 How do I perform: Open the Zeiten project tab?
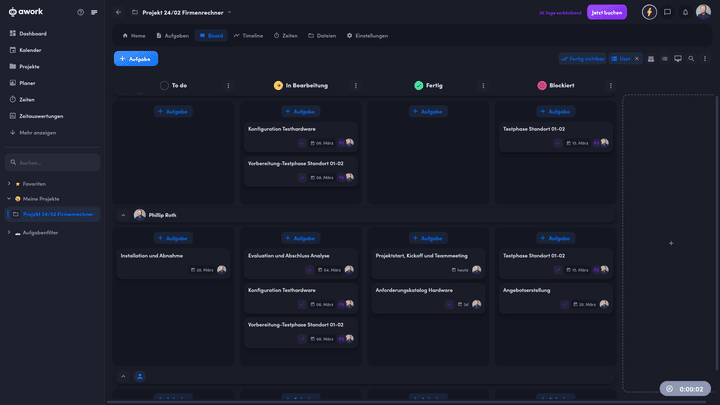coord(286,36)
